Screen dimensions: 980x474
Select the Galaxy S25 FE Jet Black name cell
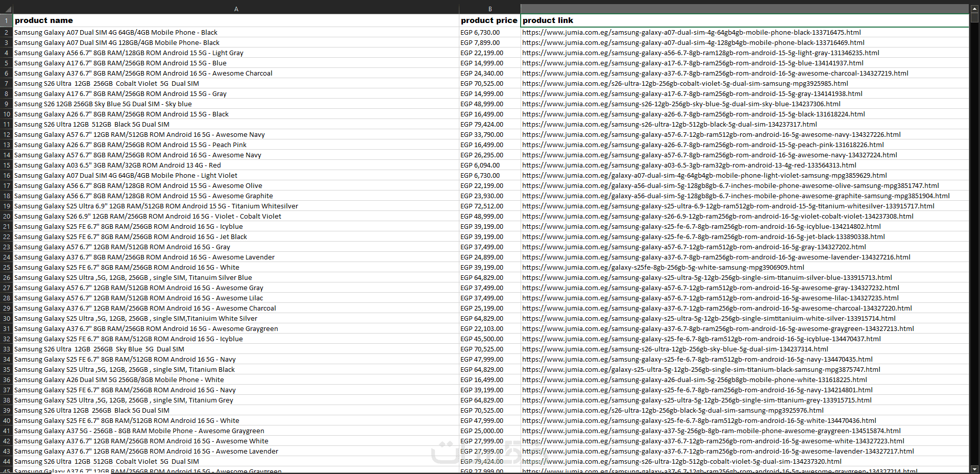pyautogui.click(x=236, y=236)
